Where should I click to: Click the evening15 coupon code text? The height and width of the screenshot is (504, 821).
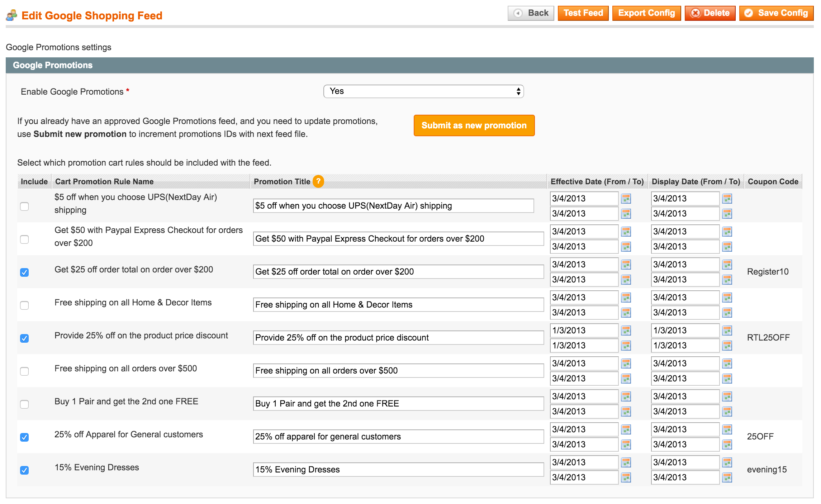tap(767, 470)
